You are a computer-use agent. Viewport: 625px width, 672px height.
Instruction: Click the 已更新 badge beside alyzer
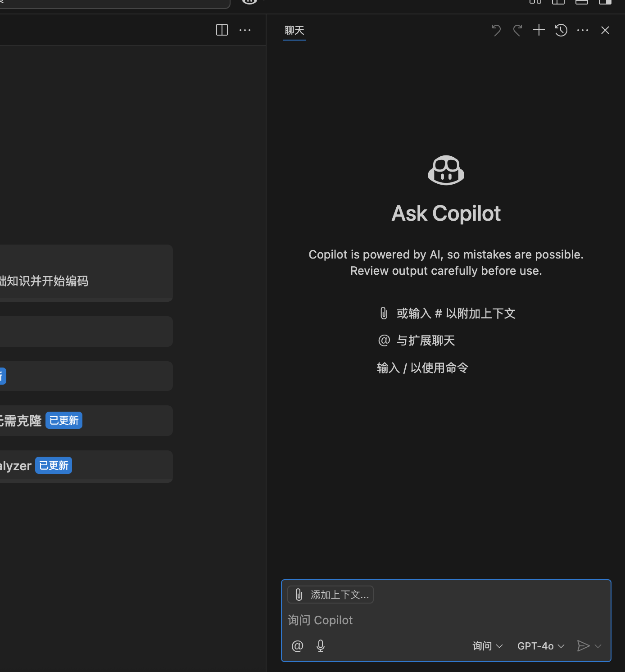tap(54, 465)
